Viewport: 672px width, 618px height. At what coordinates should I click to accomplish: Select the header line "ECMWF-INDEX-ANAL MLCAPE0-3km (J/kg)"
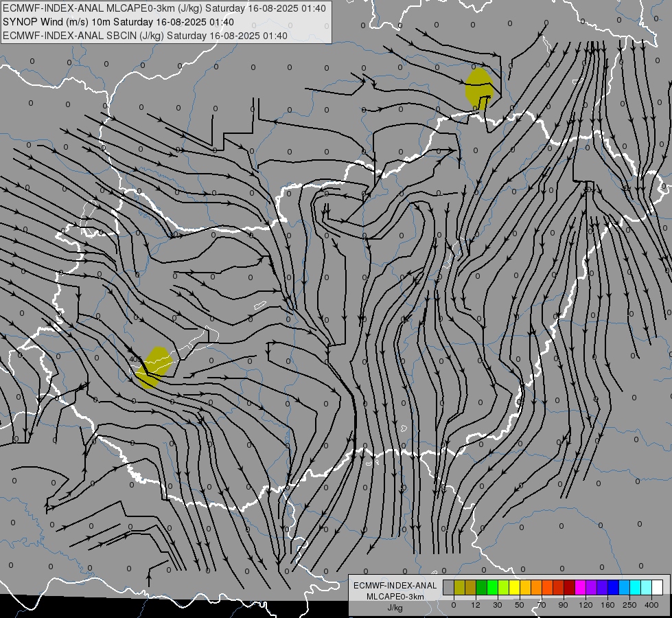[164, 8]
